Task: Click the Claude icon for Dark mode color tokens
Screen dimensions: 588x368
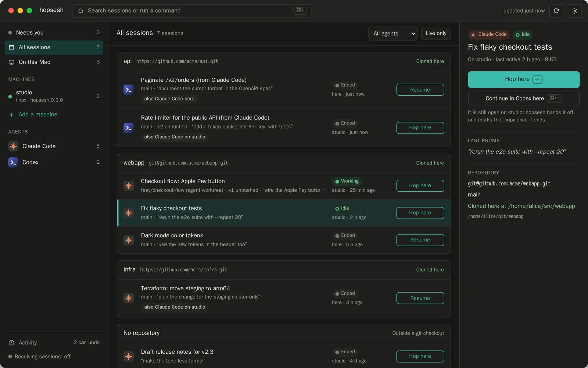Action: (129, 240)
